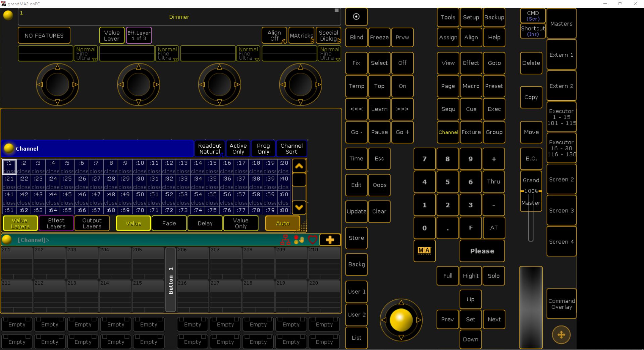Image resolution: width=644 pixels, height=350 pixels.
Task: Click the Button 1 executor strip
Action: tap(170, 280)
